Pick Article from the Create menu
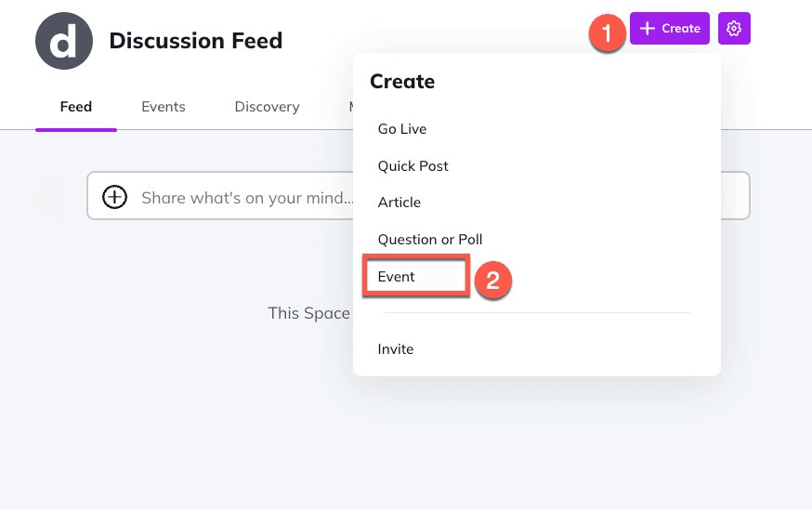 399,203
